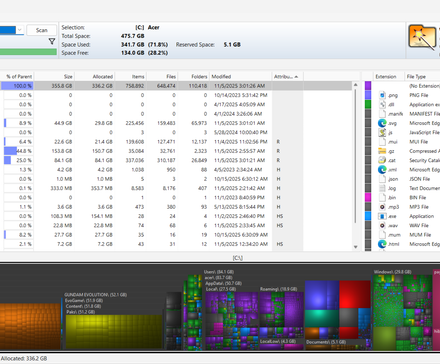The width and height of the screenshot is (440, 364).
Task: Click the security catalog icon beside .cat
Action: pos(382,160)
